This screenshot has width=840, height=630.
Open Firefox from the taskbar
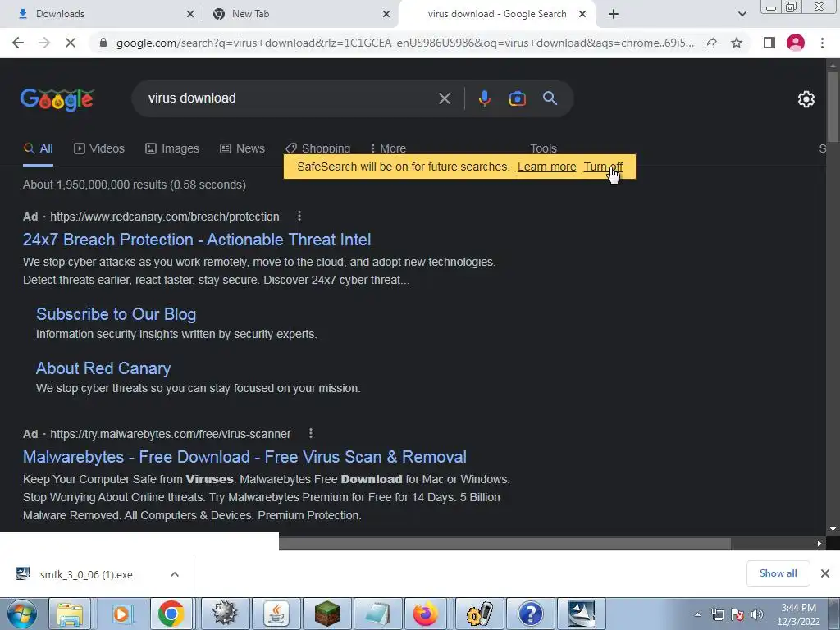425,614
